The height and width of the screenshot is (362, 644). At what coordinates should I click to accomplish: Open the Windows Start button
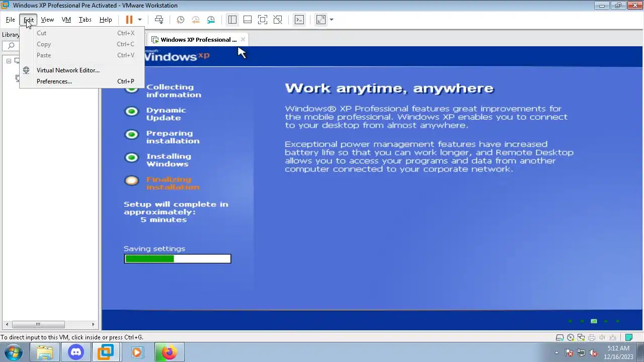click(x=13, y=352)
